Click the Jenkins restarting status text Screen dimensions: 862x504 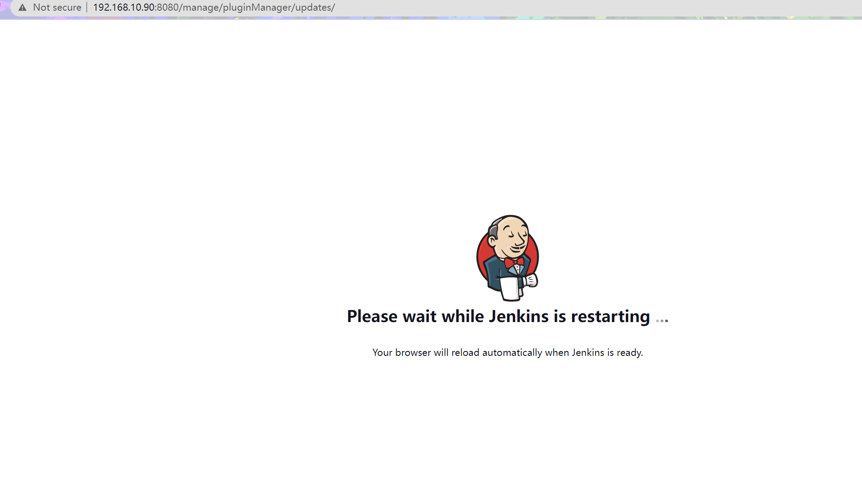tap(508, 316)
